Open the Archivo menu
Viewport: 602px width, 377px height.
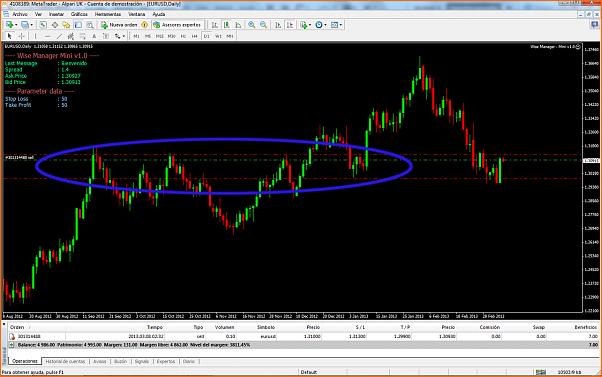pyautogui.click(x=20, y=14)
